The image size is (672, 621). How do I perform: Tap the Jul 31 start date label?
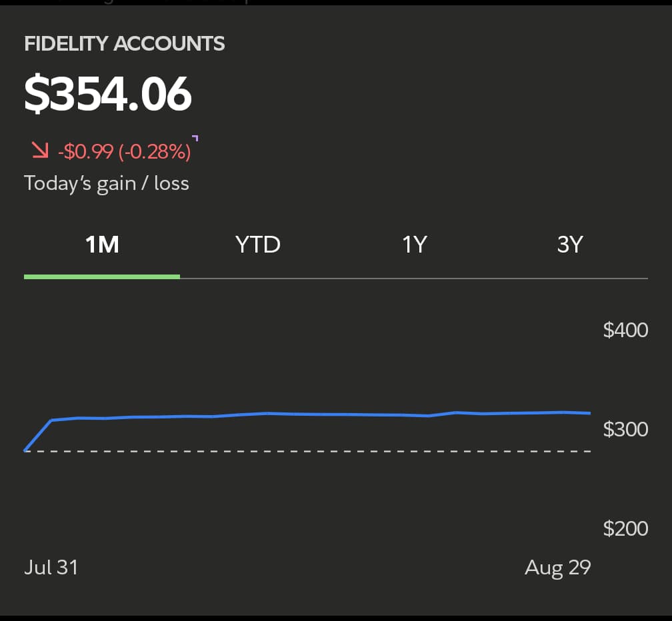pos(51,567)
